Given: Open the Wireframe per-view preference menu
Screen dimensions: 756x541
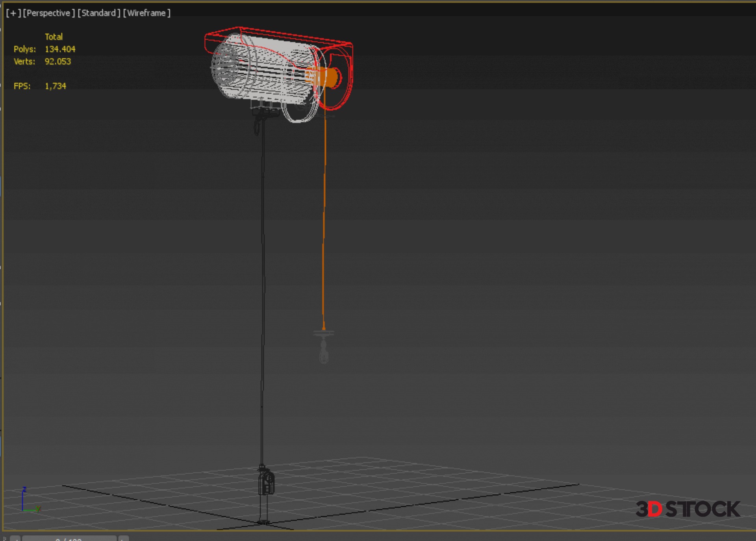Looking at the screenshot, I should click(146, 13).
